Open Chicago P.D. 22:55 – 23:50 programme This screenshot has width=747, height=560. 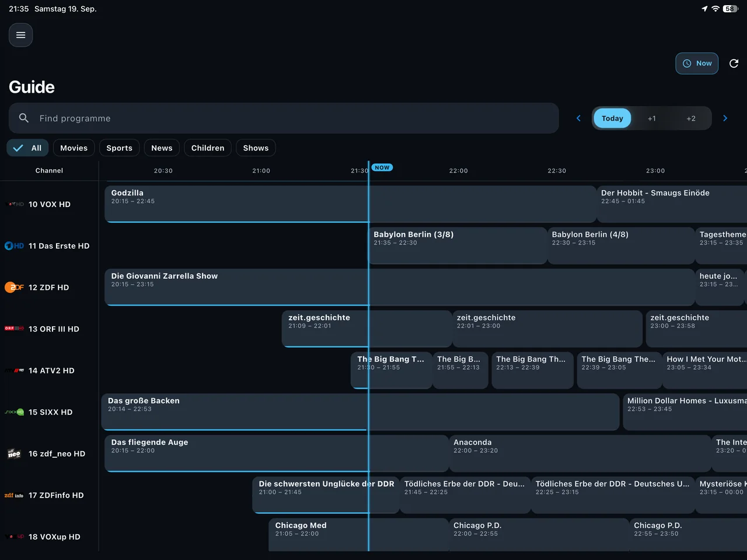(x=689, y=534)
